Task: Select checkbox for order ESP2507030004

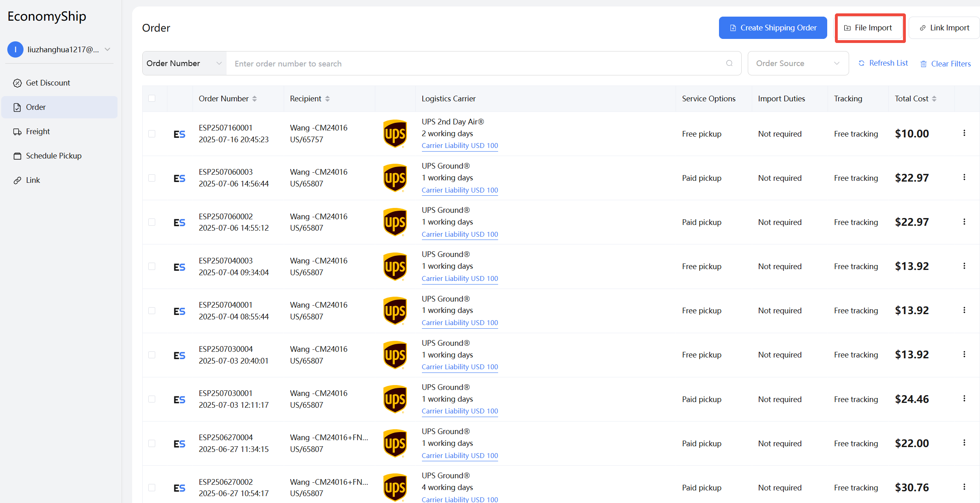Action: point(152,355)
